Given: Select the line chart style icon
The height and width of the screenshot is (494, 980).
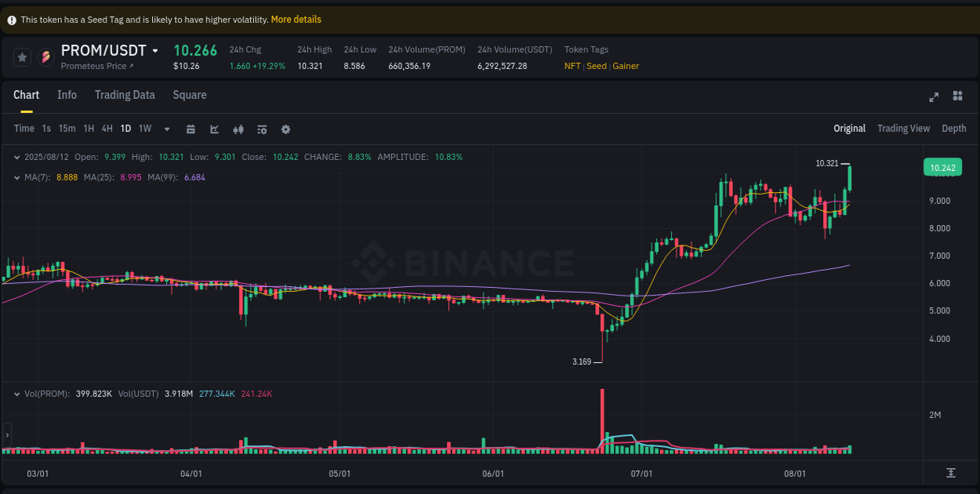Looking at the screenshot, I should (x=214, y=129).
